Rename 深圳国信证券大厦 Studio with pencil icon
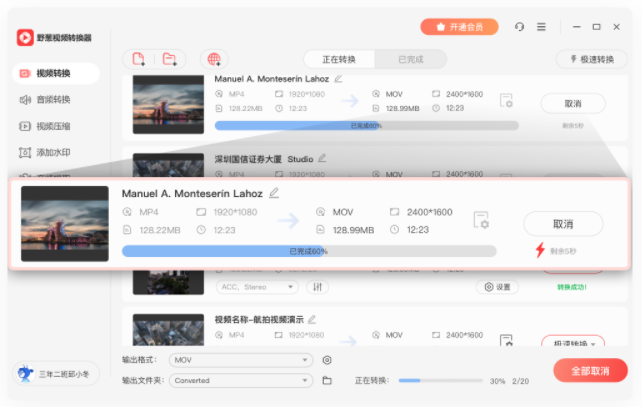This screenshot has width=642, height=407. click(x=322, y=158)
